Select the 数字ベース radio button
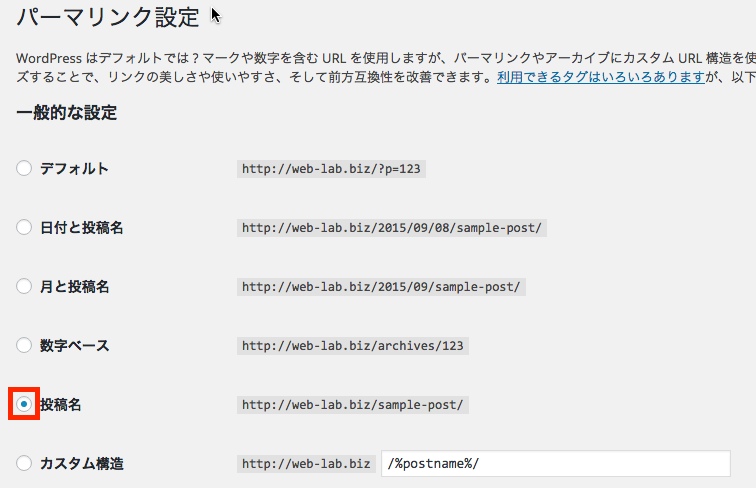Image resolution: width=756 pixels, height=488 pixels. point(24,345)
